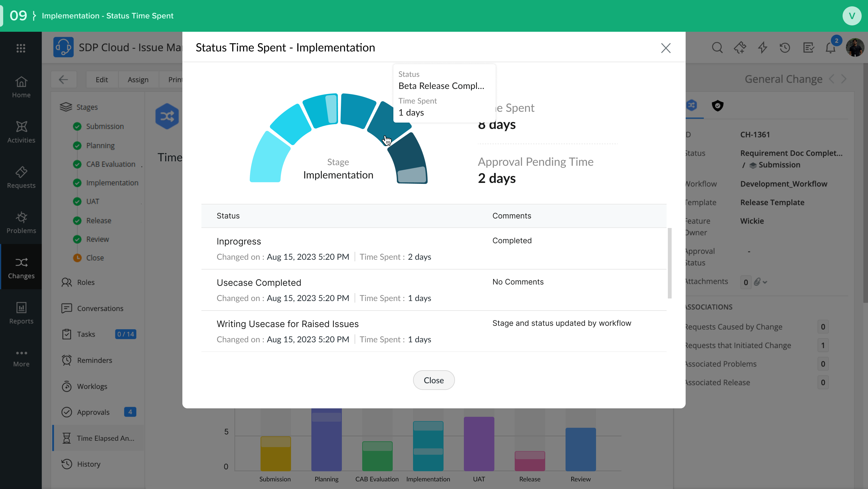This screenshot has height=489, width=868.
Task: Click the green V avatar circle
Action: click(852, 16)
